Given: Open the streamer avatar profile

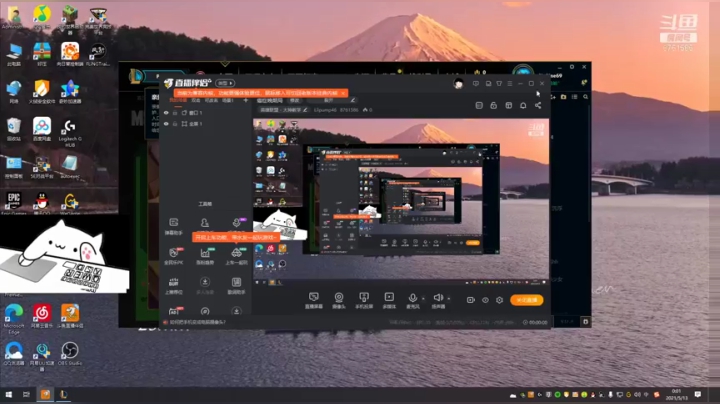Looking at the screenshot, I should point(458,84).
